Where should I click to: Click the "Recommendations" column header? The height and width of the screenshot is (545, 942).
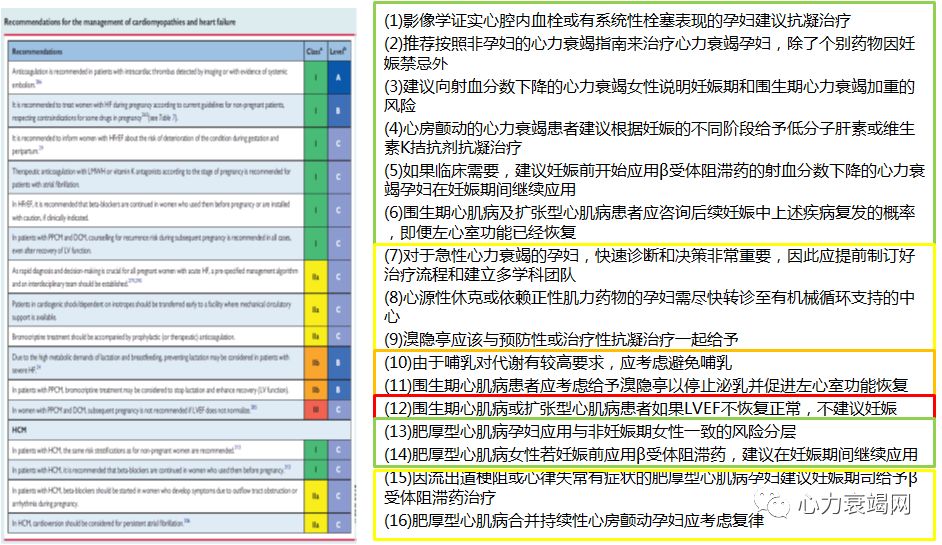pyautogui.click(x=37, y=52)
